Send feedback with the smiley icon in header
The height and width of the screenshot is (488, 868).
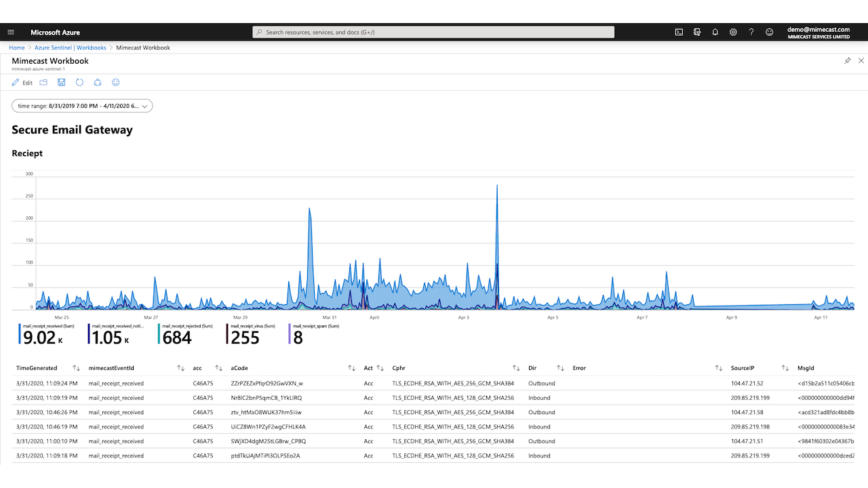coord(769,32)
